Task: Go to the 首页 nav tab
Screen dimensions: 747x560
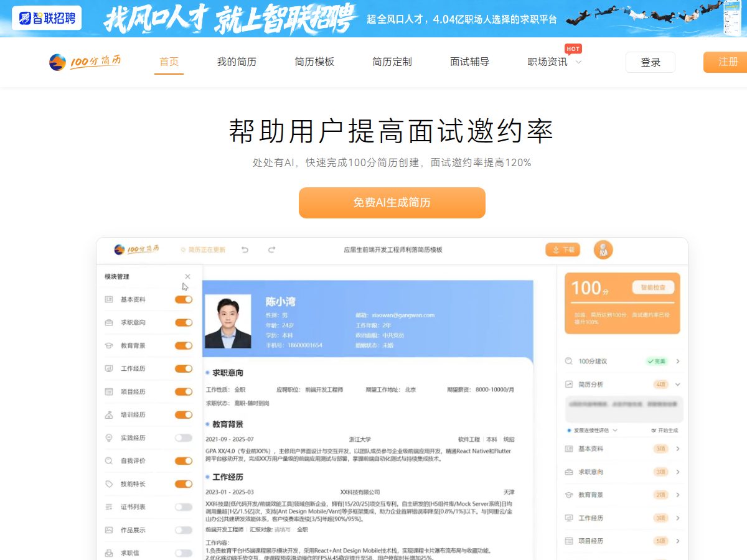Action: pyautogui.click(x=169, y=62)
